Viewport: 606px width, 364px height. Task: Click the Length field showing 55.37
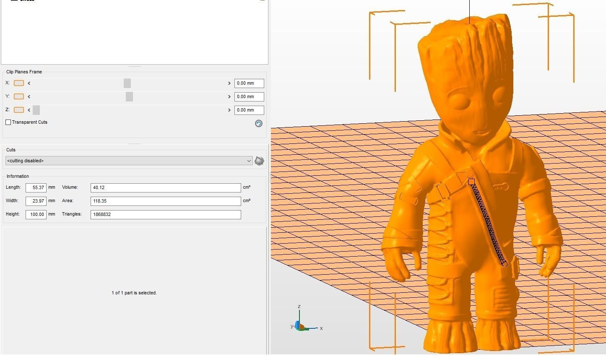[36, 187]
